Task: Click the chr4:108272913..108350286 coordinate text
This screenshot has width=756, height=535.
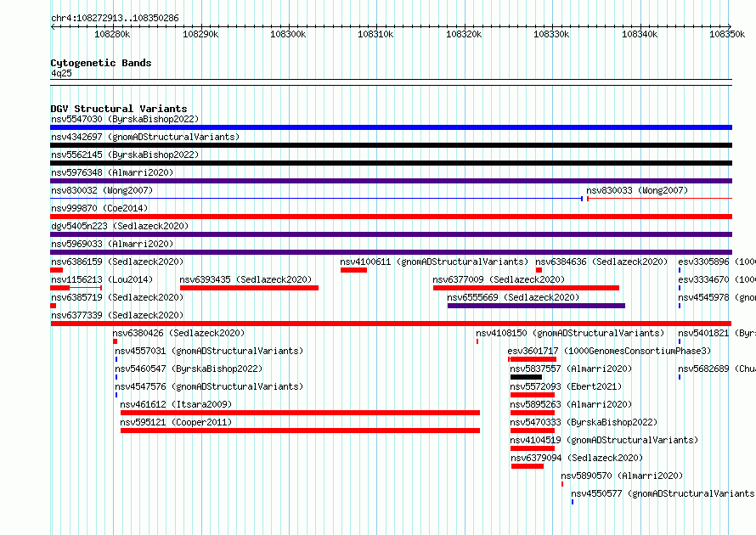Action: click(115, 19)
